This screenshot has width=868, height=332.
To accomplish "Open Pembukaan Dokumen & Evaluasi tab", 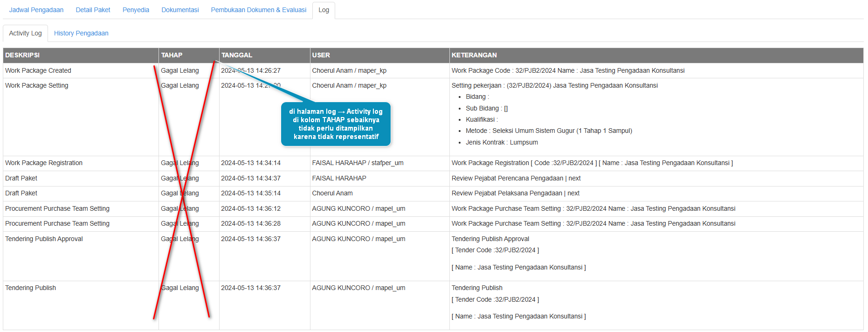I will [x=258, y=10].
